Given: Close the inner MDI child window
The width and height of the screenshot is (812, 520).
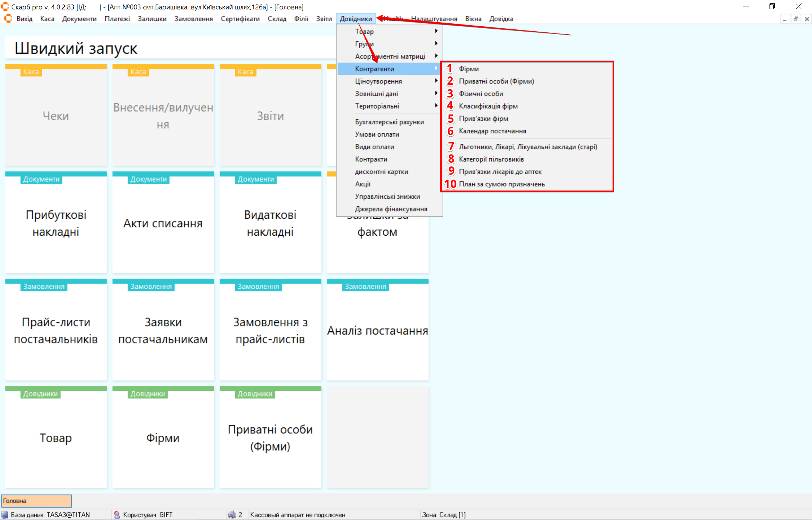Looking at the screenshot, I should point(807,19).
